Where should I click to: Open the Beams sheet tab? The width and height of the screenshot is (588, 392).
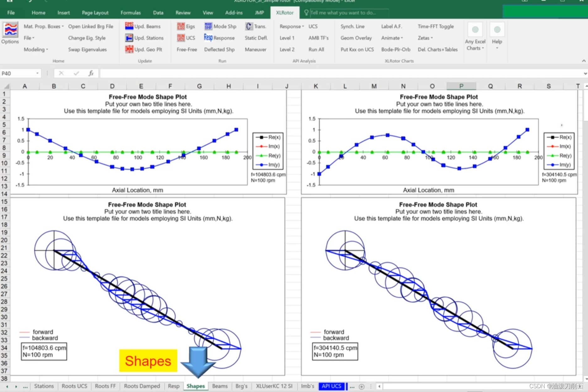pos(220,386)
